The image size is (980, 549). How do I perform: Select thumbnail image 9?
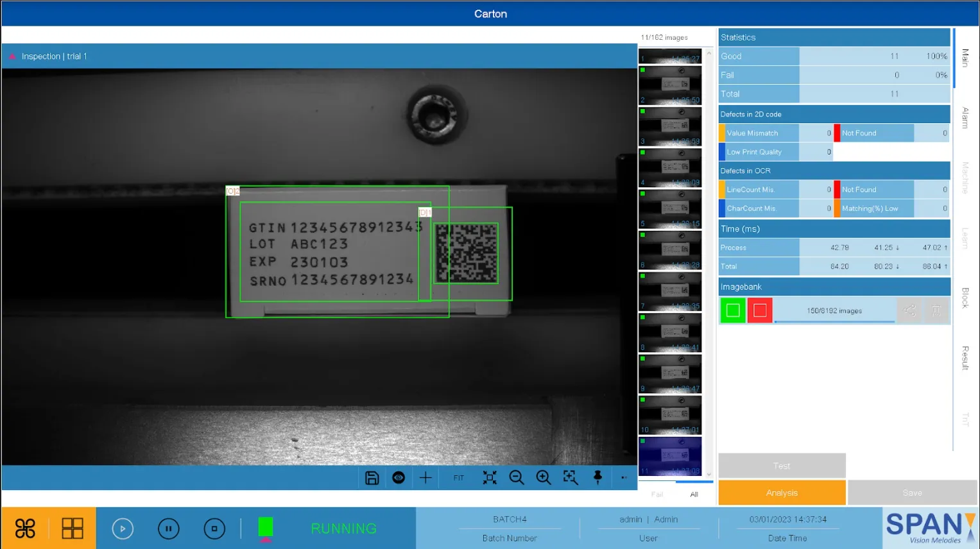(670, 373)
